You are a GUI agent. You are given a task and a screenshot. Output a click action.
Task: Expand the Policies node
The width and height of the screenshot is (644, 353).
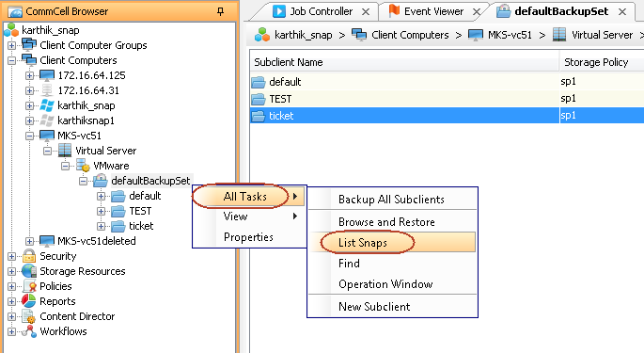tap(11, 286)
